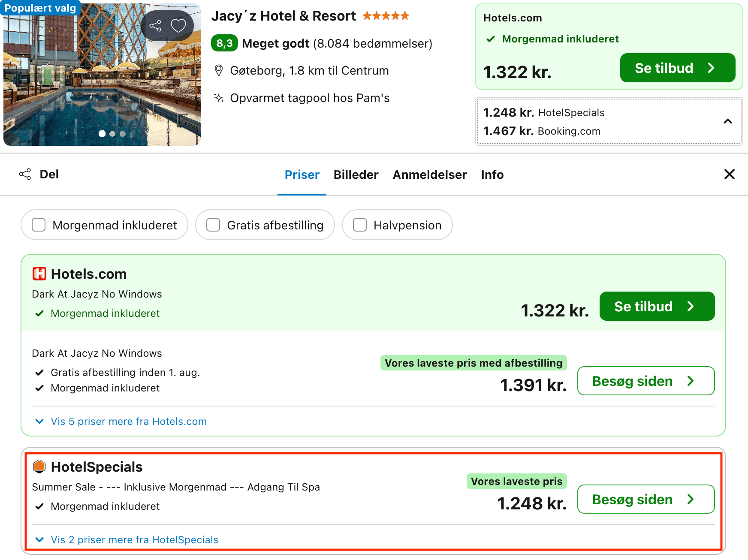Switch to the Anmeldelser tab
748x560 pixels.
(x=430, y=175)
